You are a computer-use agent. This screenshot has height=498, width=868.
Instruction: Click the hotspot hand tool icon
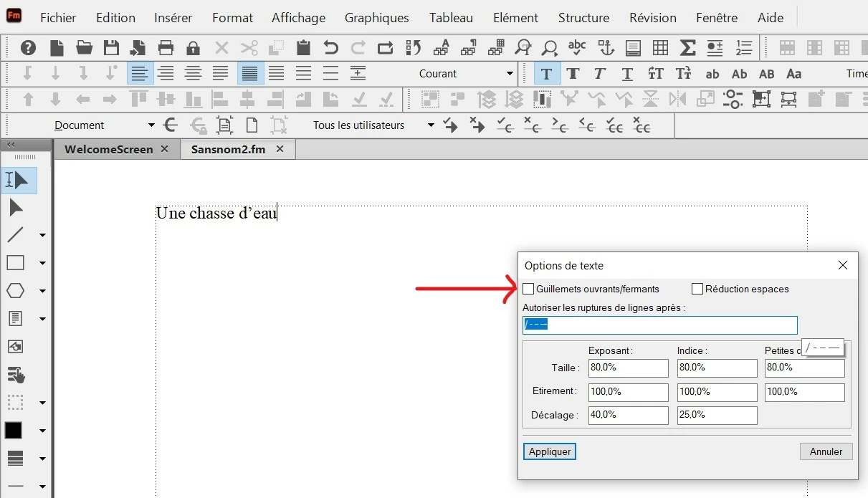coord(16,374)
